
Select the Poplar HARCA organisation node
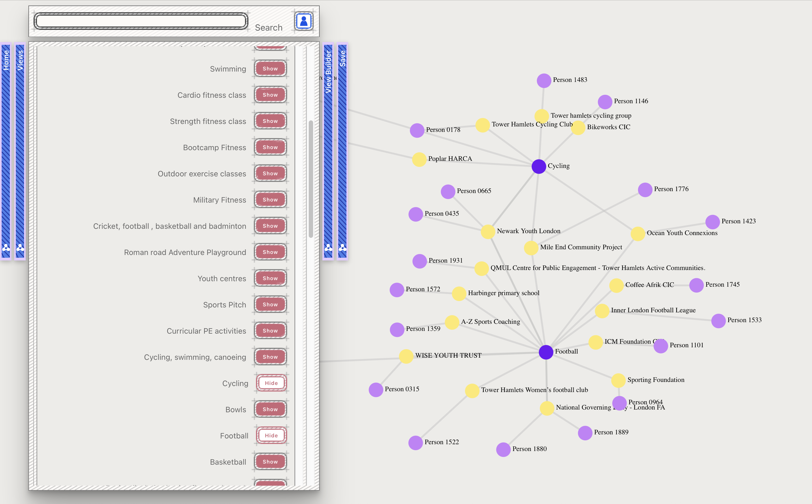[x=419, y=159]
